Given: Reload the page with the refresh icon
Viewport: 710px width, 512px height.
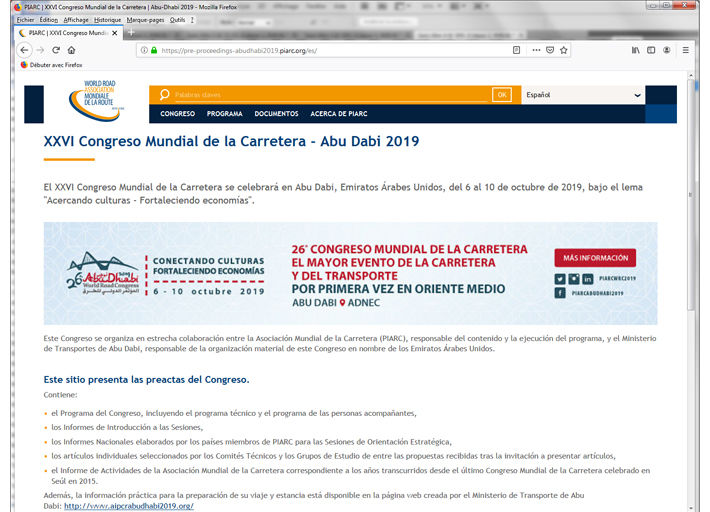Looking at the screenshot, I should tap(56, 50).
